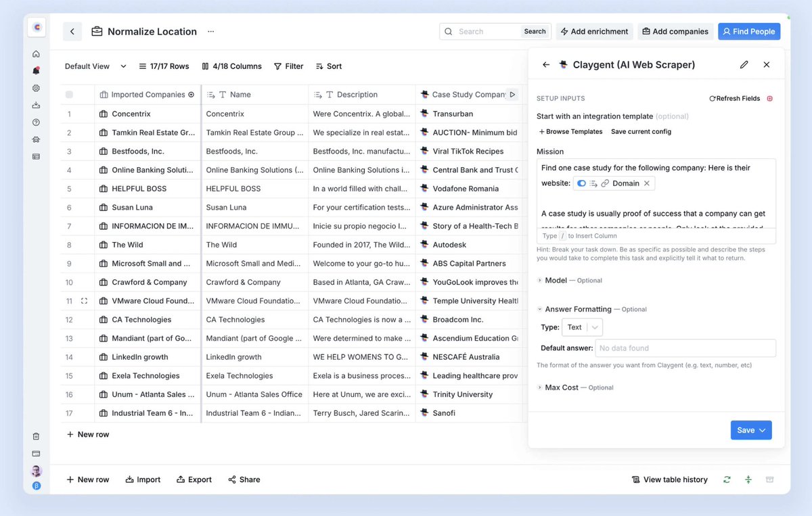
Task: Toggle the select-all checkbox in table header
Action: pos(69,95)
